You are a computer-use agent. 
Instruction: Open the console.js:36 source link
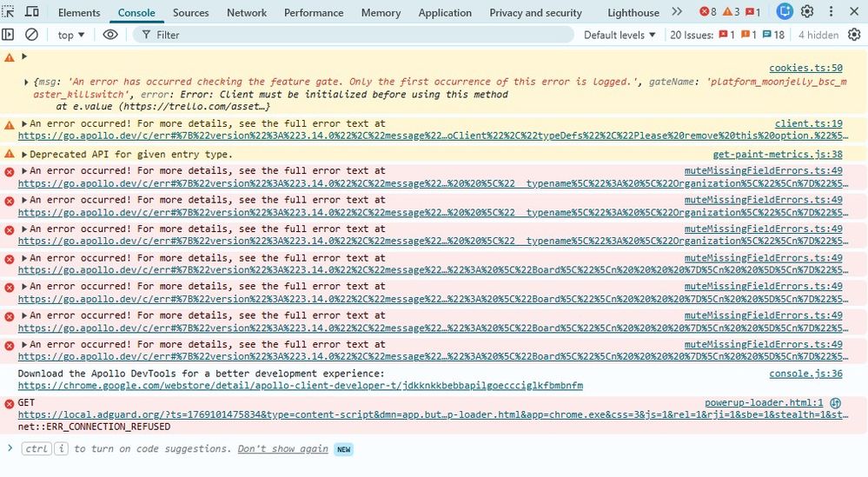(805, 374)
